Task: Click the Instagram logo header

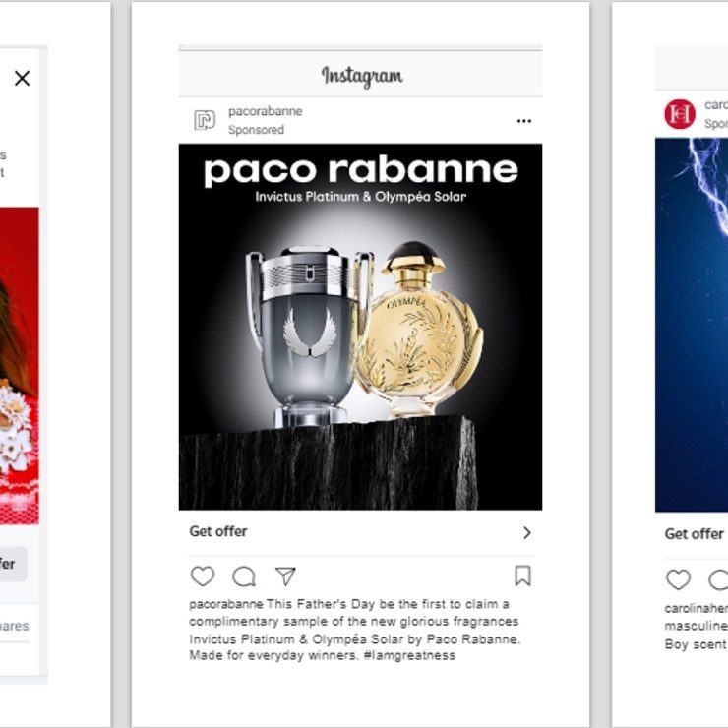Action: pos(362,76)
